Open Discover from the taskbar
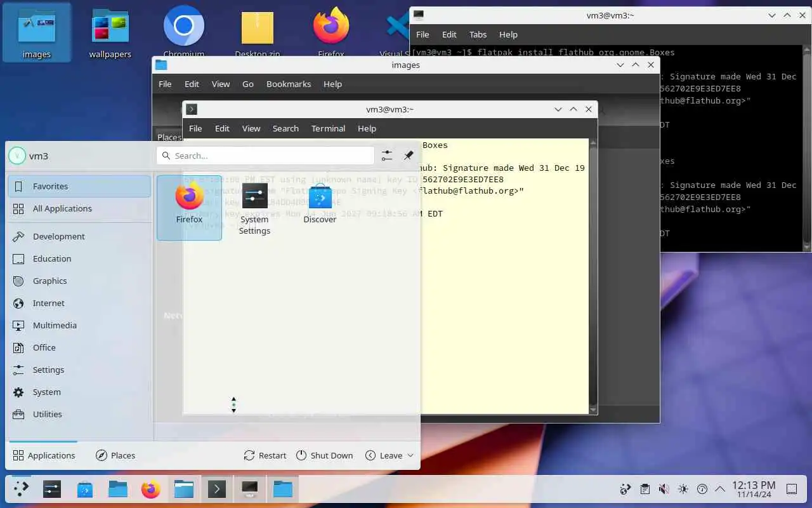Image resolution: width=812 pixels, height=508 pixels. 85,489
